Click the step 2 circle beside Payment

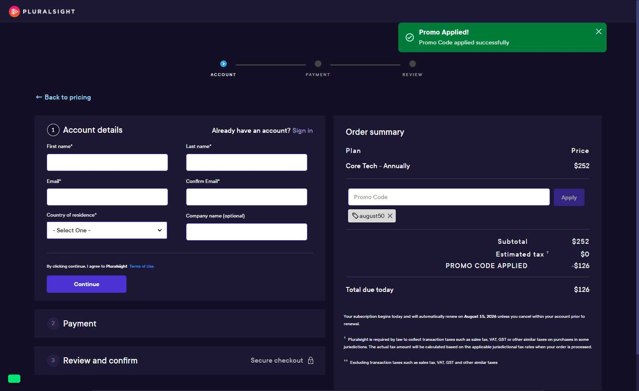[x=53, y=323]
